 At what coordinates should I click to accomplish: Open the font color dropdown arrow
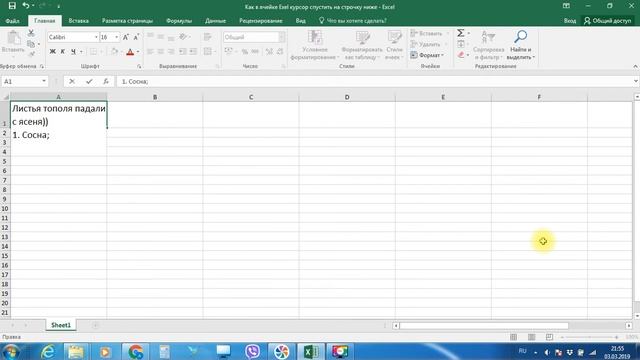[x=138, y=52]
